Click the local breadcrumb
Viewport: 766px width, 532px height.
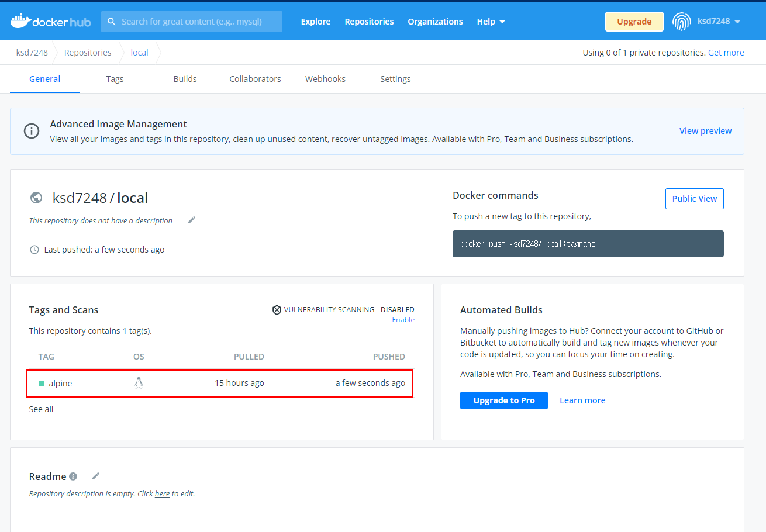point(139,53)
